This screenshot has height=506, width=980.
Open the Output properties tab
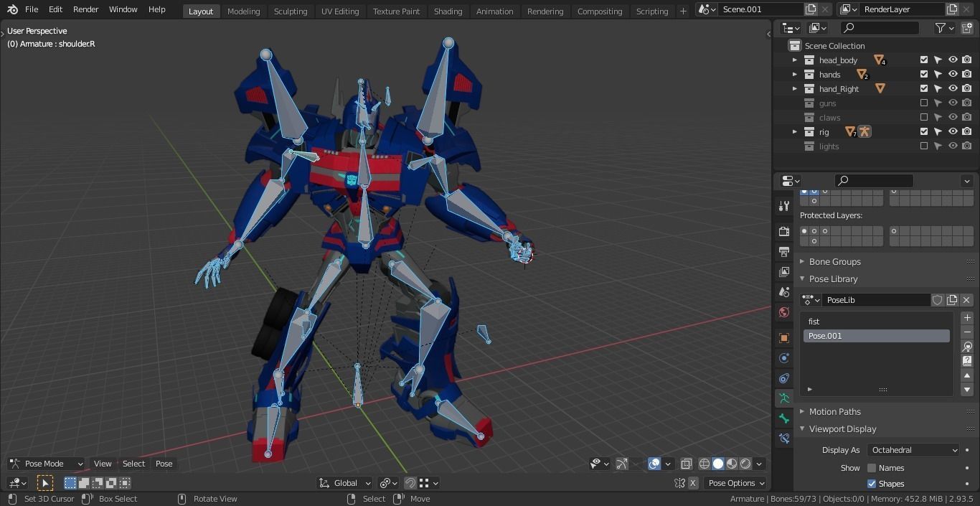(783, 252)
